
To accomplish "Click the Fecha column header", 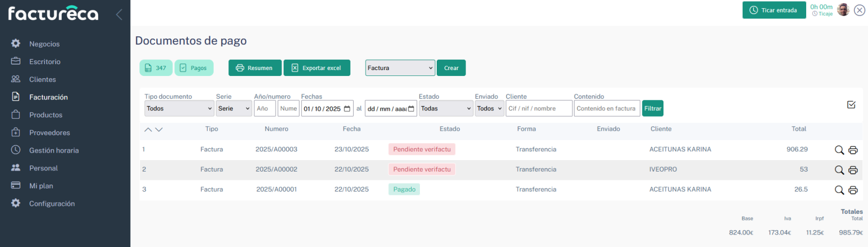I will [352, 129].
